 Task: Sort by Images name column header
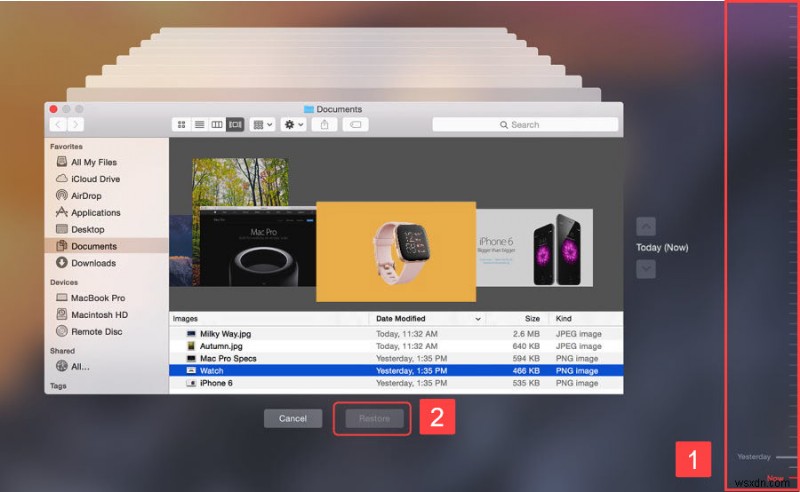coord(269,318)
